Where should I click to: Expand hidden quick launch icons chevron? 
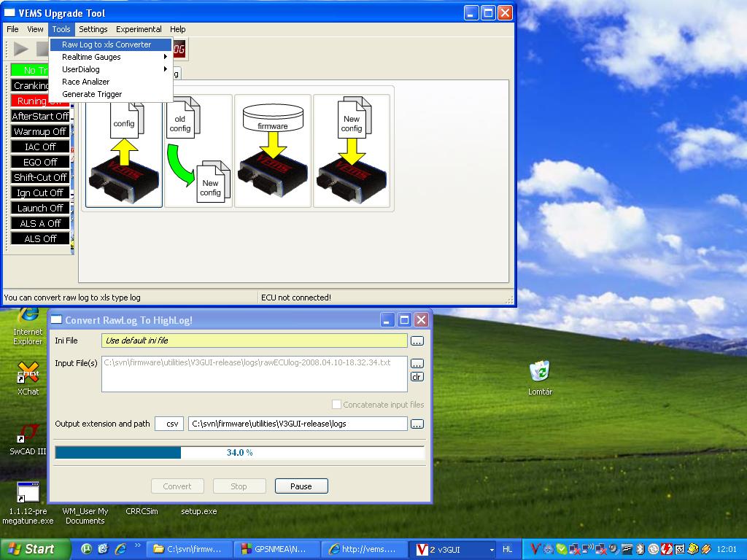pyautogui.click(x=138, y=546)
